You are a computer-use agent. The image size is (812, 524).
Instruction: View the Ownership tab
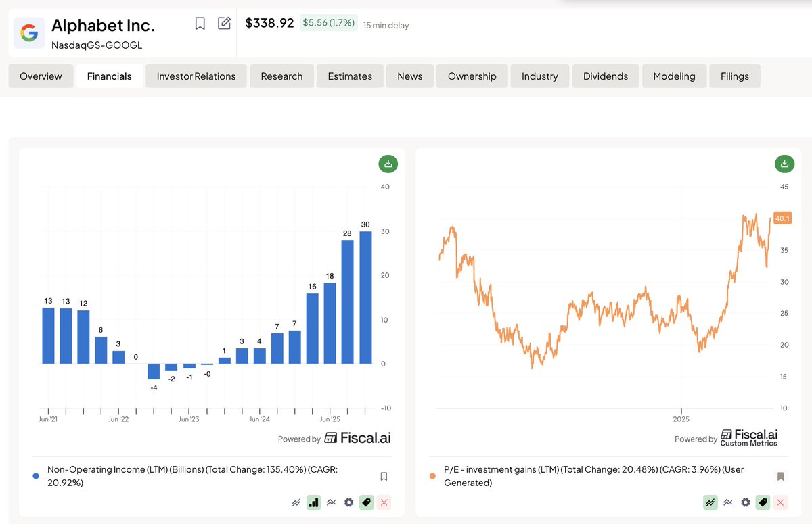point(472,76)
